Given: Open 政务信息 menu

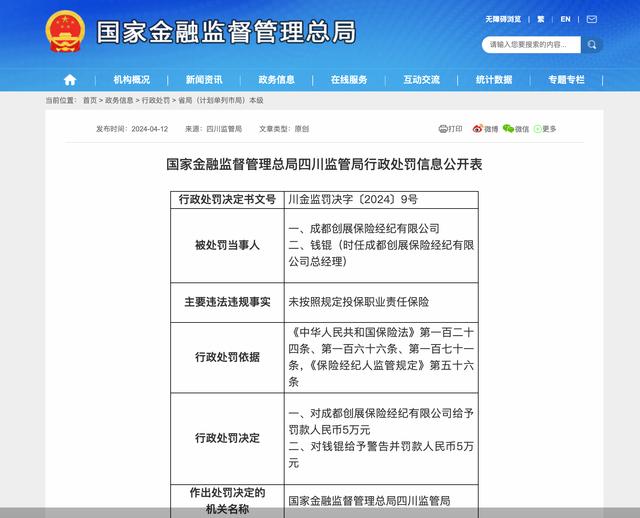Looking at the screenshot, I should [x=276, y=80].
